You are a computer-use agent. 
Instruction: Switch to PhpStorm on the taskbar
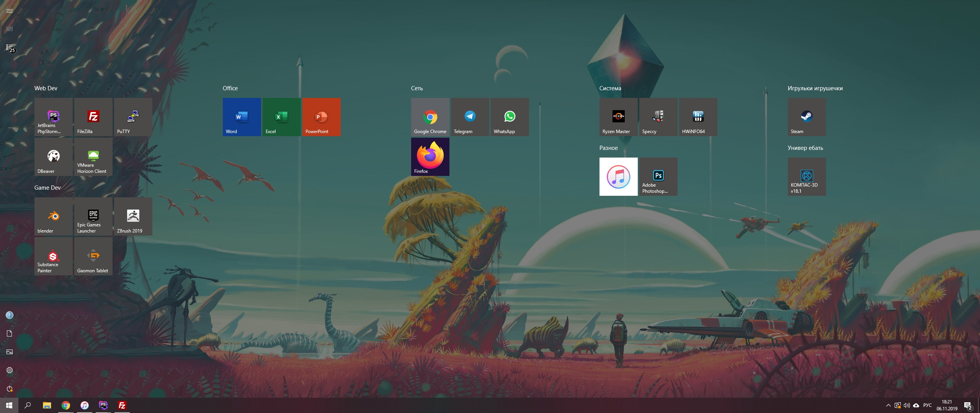coord(103,405)
